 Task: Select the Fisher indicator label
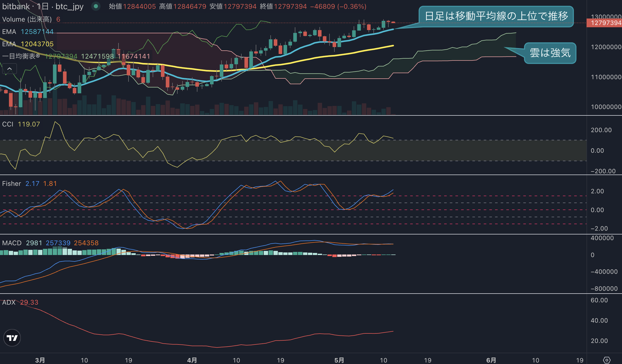(x=12, y=184)
